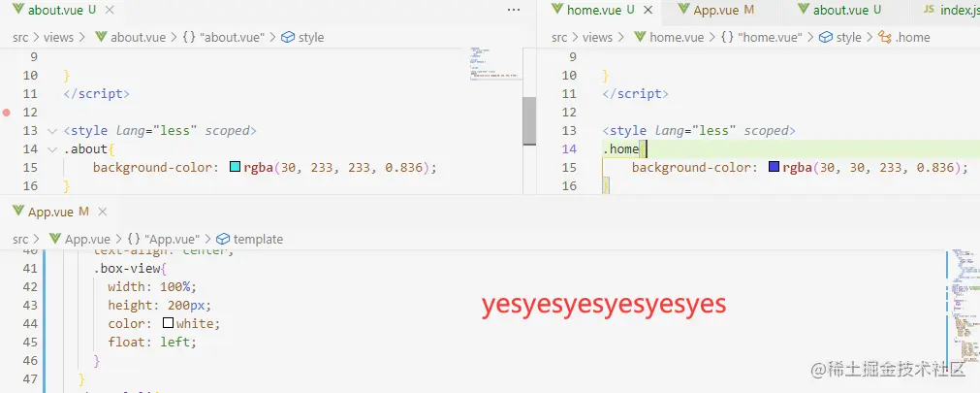Click line number 43 in App.vue editor

click(x=31, y=306)
